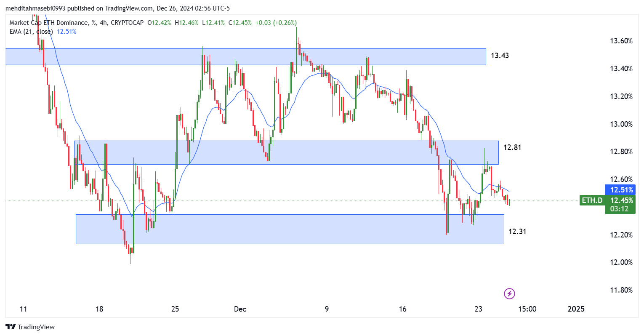
Task: Click the 23 date label on time axis
Action: tap(479, 309)
